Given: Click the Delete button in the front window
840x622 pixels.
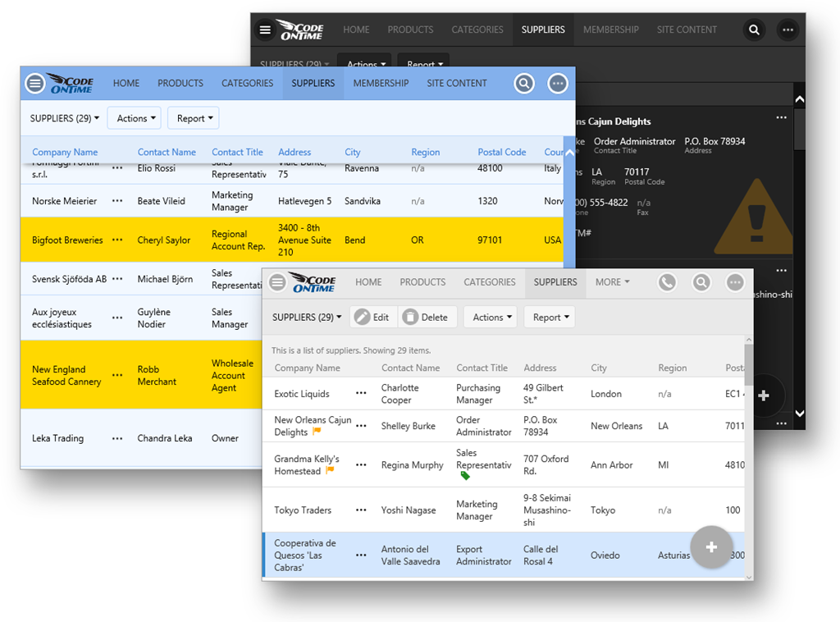Looking at the screenshot, I should [x=426, y=318].
